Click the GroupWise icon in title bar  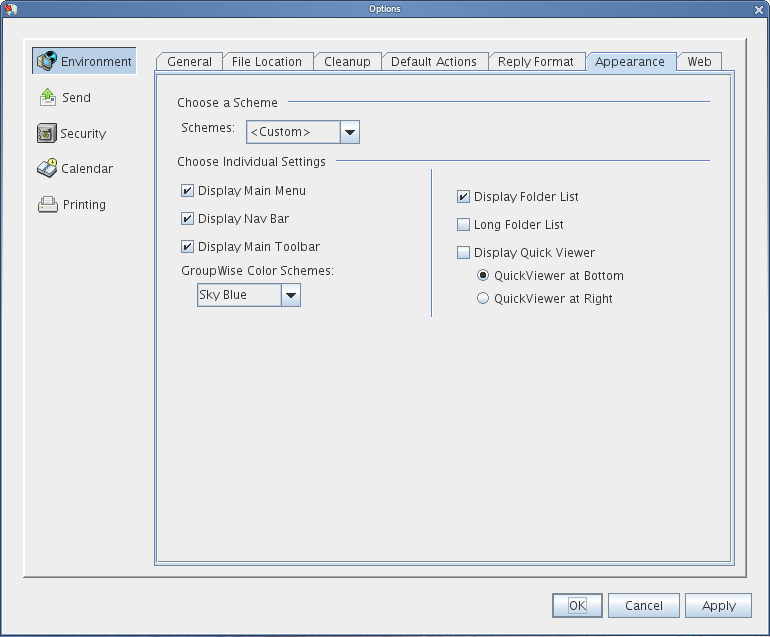pos(10,8)
